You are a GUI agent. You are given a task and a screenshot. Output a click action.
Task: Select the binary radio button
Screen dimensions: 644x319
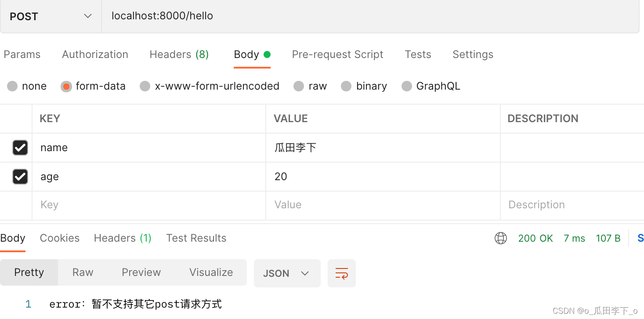[347, 86]
